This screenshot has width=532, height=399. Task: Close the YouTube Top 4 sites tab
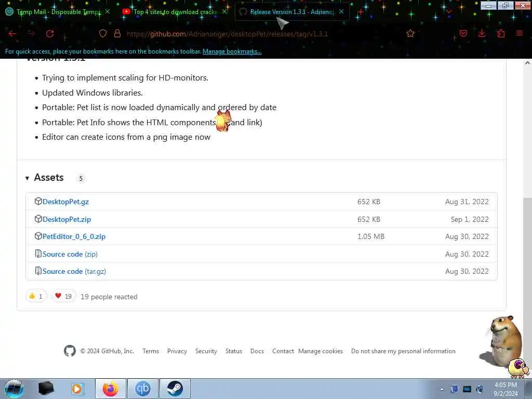pos(224,11)
